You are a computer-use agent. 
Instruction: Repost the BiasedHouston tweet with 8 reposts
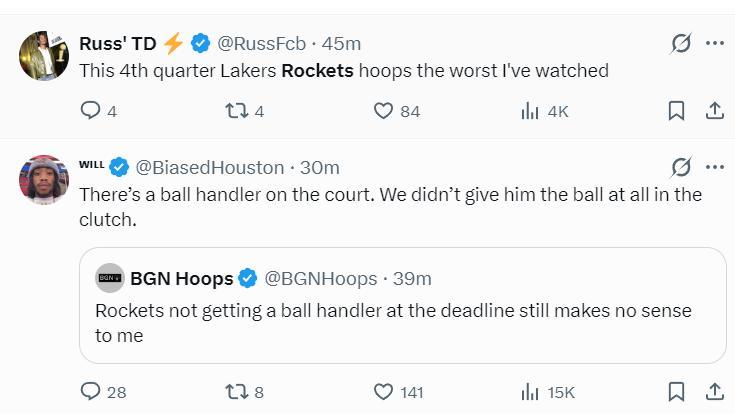(236, 391)
